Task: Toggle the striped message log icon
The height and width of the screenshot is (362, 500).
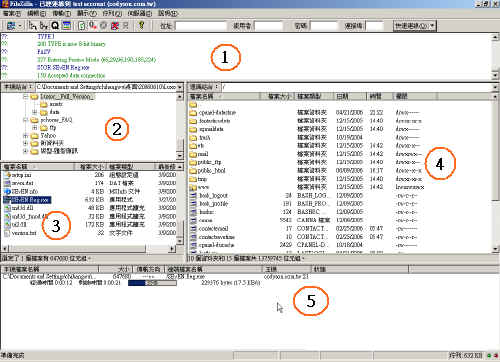Action: click(66, 26)
